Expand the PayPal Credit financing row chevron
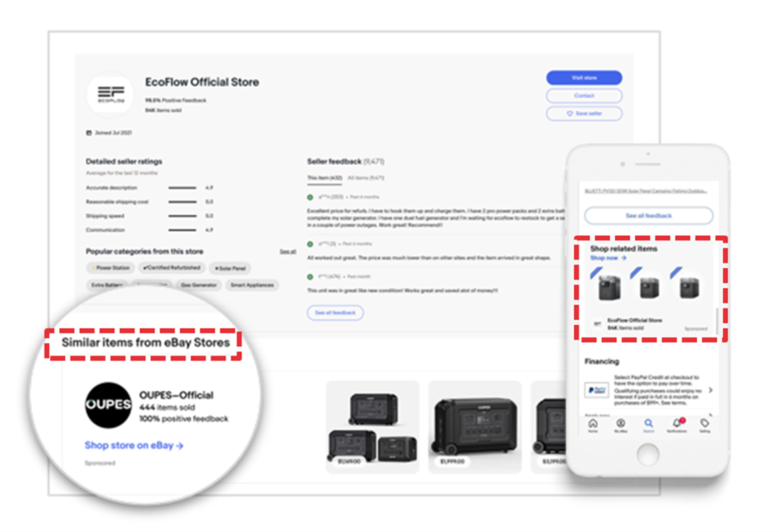Viewport: 779px width, 532px height. coord(711,390)
